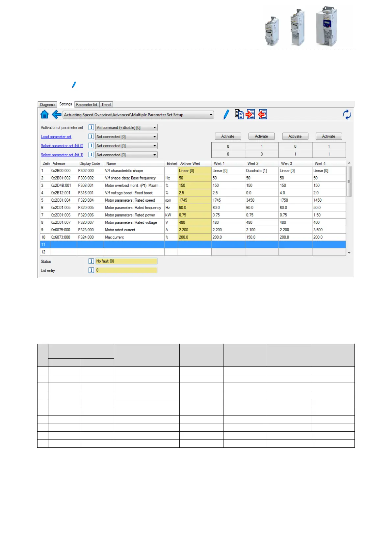Open the Parameter list tab
The image size is (392, 554).
87,105
